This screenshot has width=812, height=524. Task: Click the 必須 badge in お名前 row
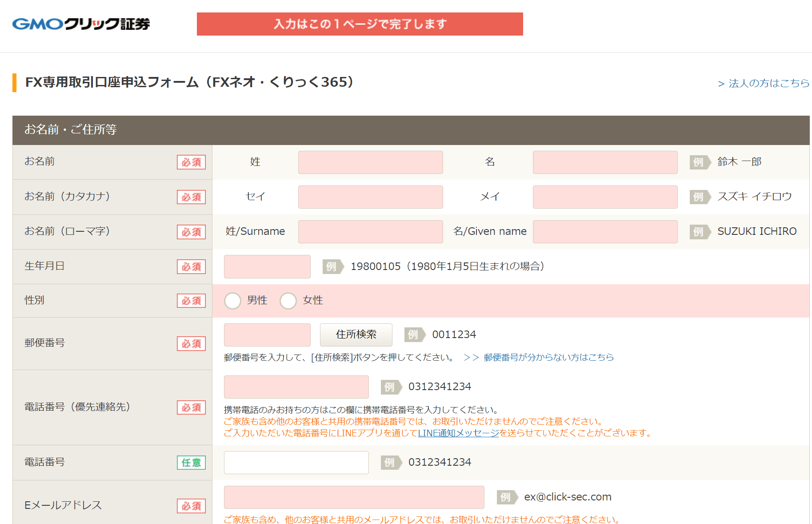[x=191, y=162]
